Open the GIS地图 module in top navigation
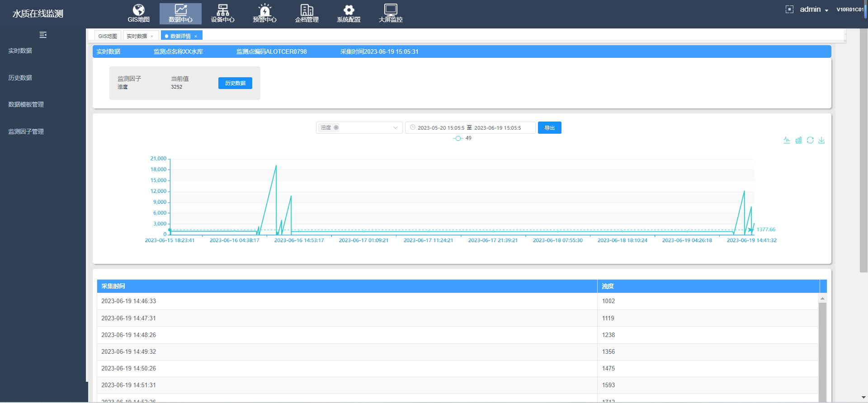The image size is (868, 403). click(138, 13)
